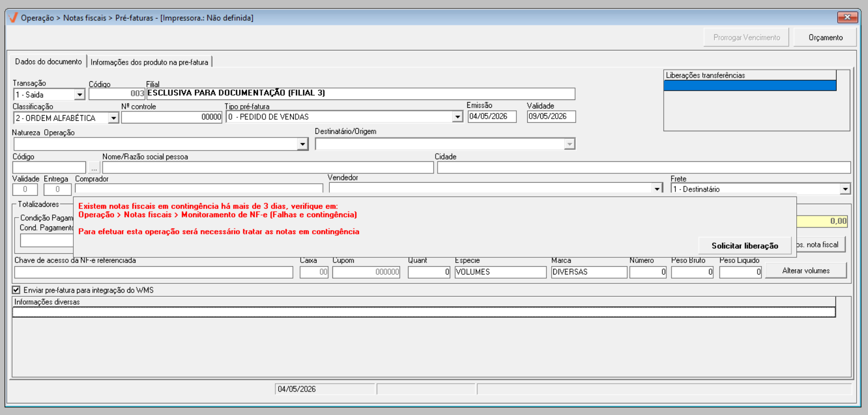Open the Classificação dropdown arrow
This screenshot has height=415, width=868.
pos(113,118)
